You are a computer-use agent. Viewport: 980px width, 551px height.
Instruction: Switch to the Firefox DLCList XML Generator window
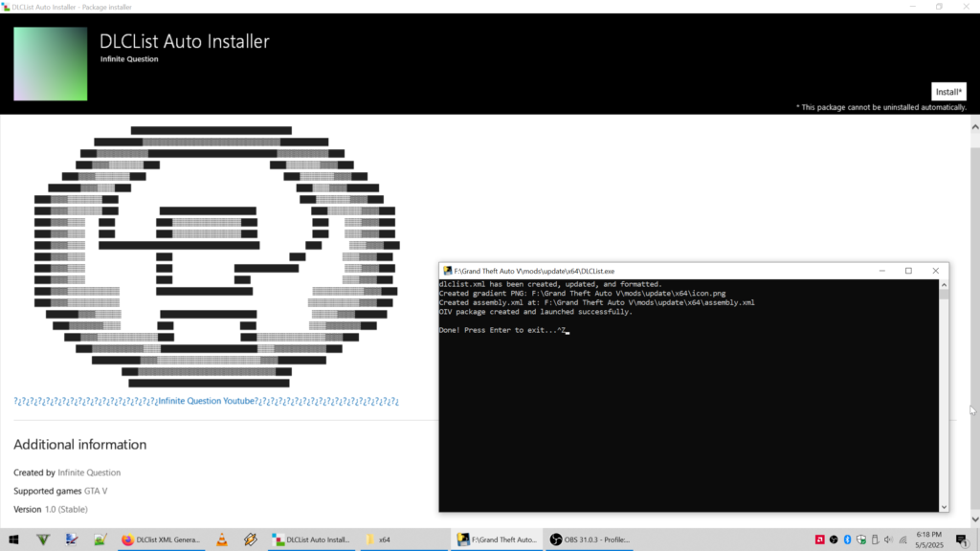click(x=161, y=540)
